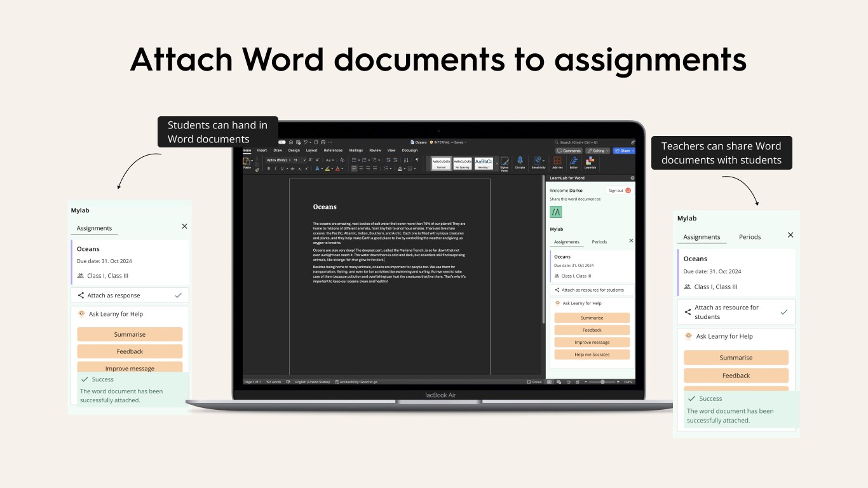This screenshot has width=868, height=488.
Task: Open the Add-ins ribbon icon
Action: click(557, 160)
